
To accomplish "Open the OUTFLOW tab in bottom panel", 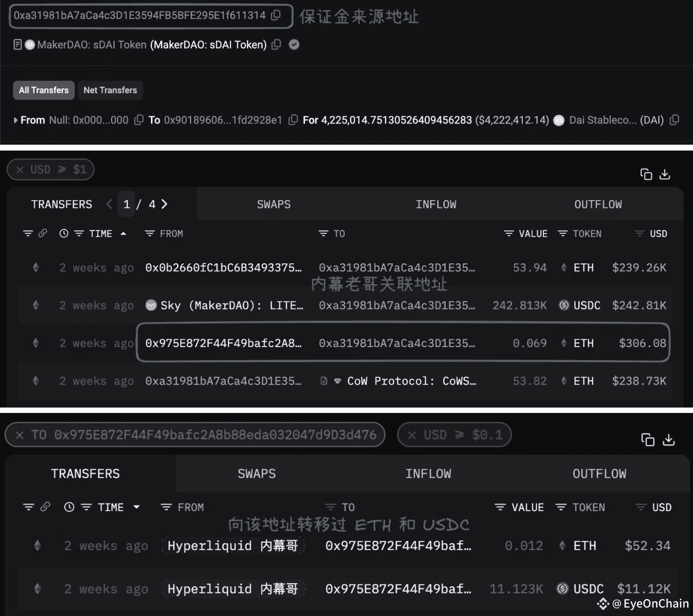I will click(x=599, y=474).
